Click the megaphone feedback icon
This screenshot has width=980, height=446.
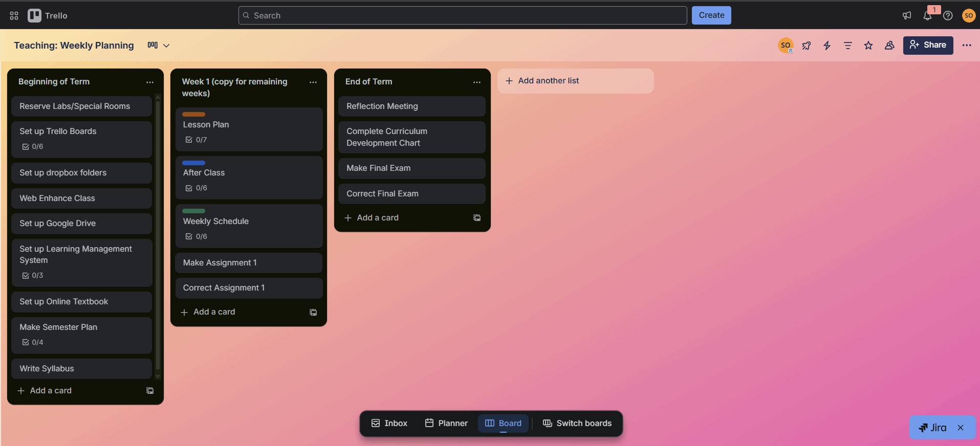[907, 16]
